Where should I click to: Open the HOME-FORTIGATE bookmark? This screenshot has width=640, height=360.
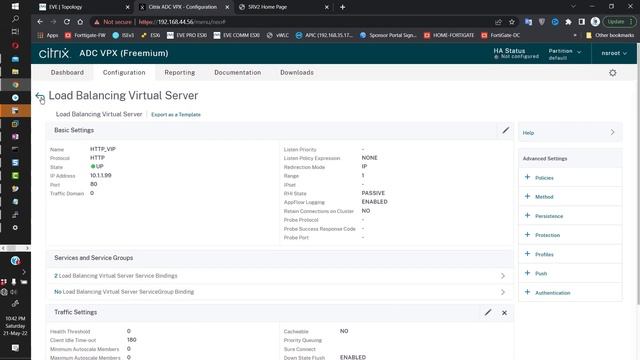click(449, 36)
